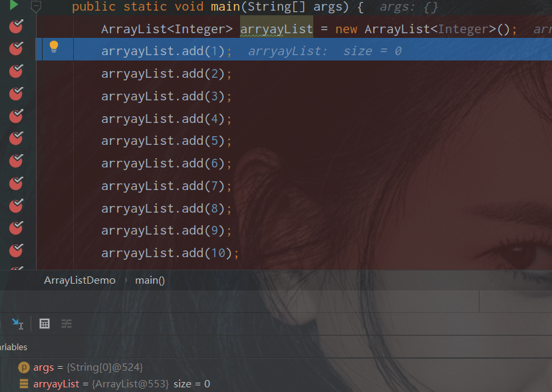Click the {String[0]@524} value text
Viewport: 552px width, 392px height.
tap(104, 367)
